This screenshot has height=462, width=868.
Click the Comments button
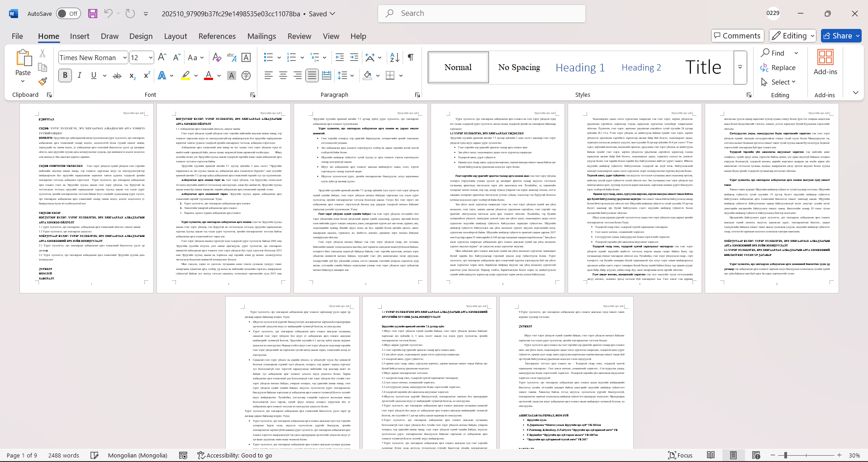point(737,36)
